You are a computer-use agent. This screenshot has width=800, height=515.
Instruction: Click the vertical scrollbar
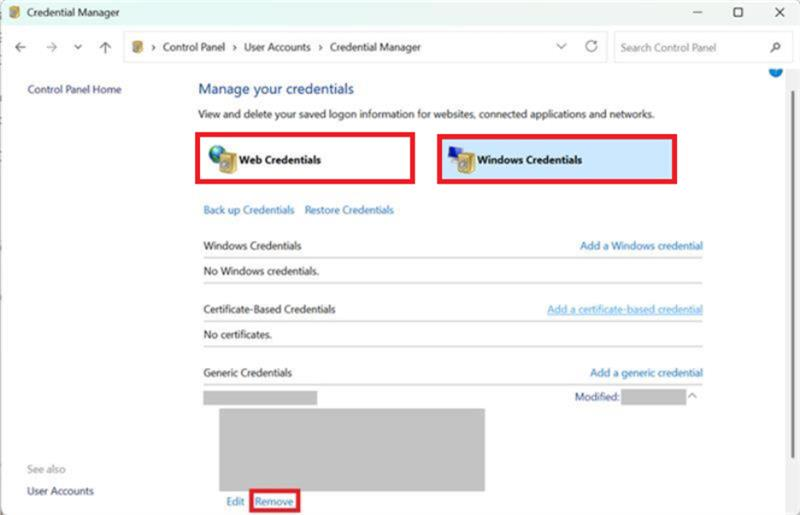pyautogui.click(x=792, y=274)
